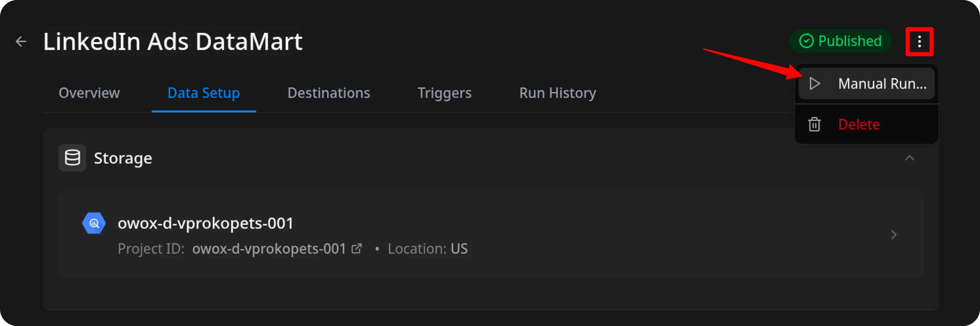This screenshot has height=326, width=980.
Task: Edit the LinkedIn Ads DataMart title
Action: tap(173, 41)
